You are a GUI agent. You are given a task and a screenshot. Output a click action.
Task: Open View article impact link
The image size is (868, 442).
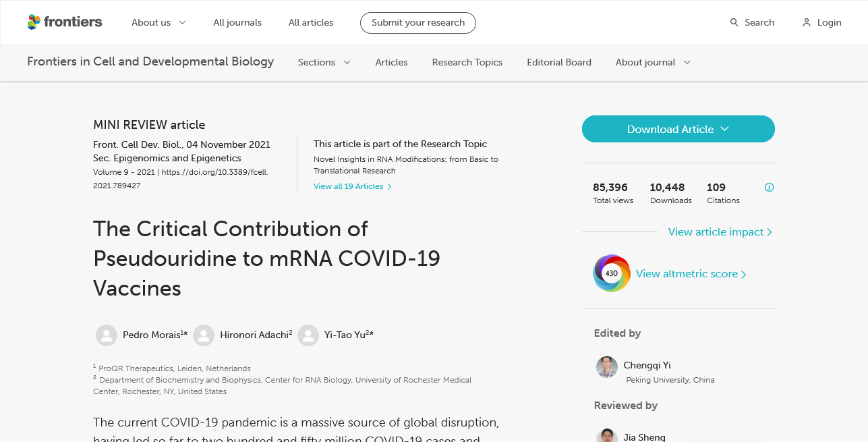pyautogui.click(x=720, y=231)
